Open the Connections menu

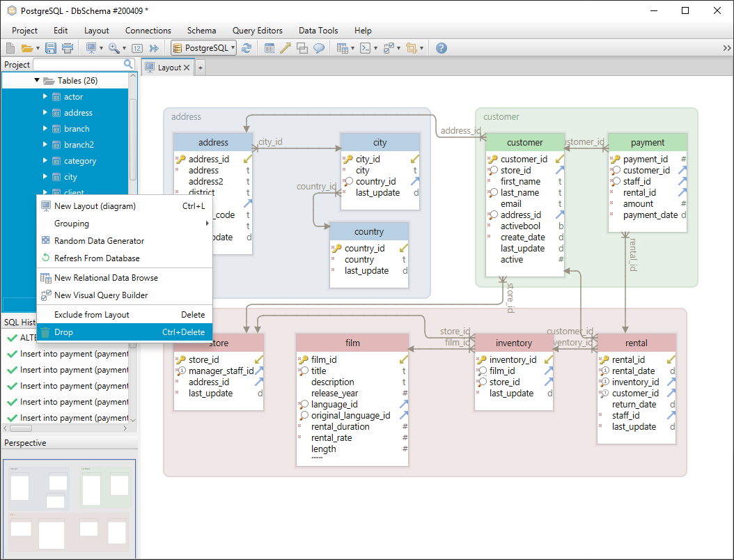point(148,31)
